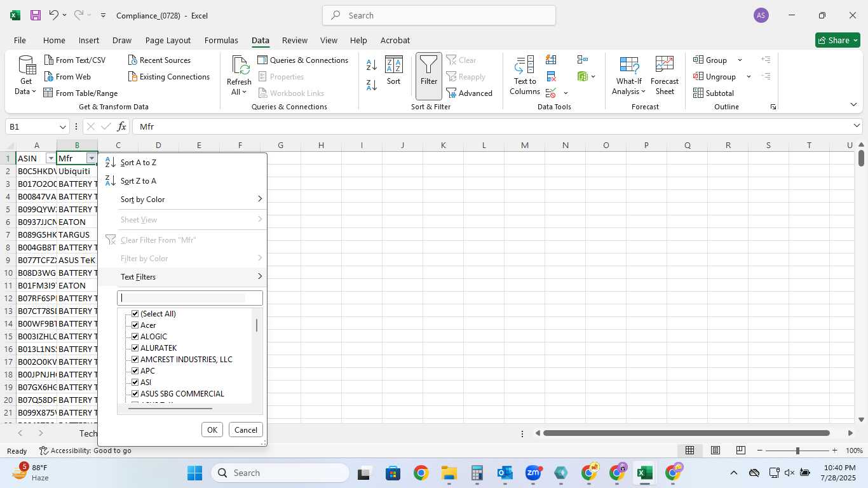Open Advanced filter options
Screen dimensions: 868x488
point(470,93)
